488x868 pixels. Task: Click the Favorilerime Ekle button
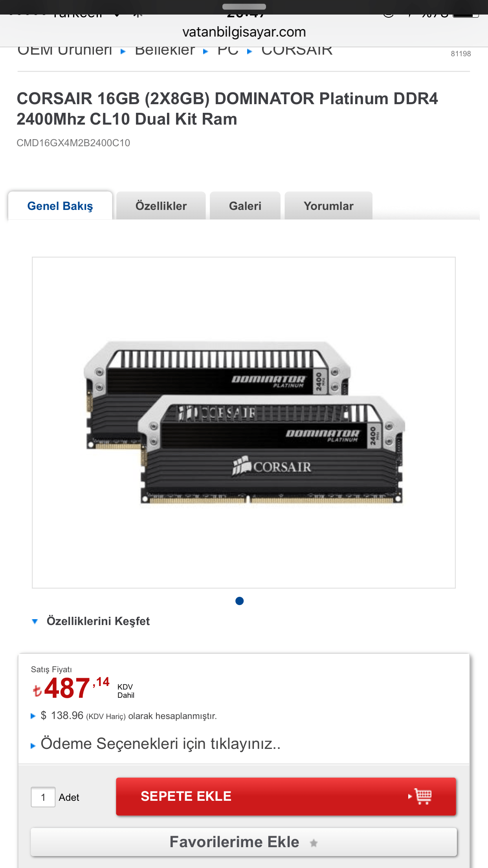(x=244, y=842)
